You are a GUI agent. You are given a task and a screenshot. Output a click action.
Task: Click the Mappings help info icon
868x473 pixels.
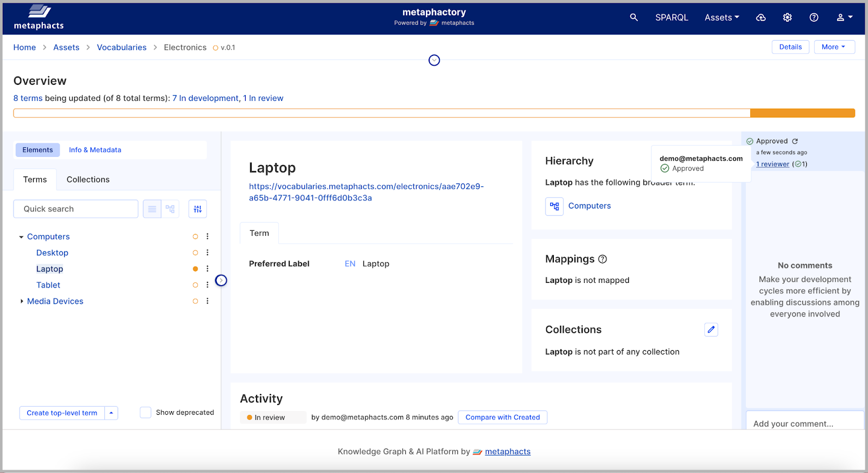[x=602, y=260]
